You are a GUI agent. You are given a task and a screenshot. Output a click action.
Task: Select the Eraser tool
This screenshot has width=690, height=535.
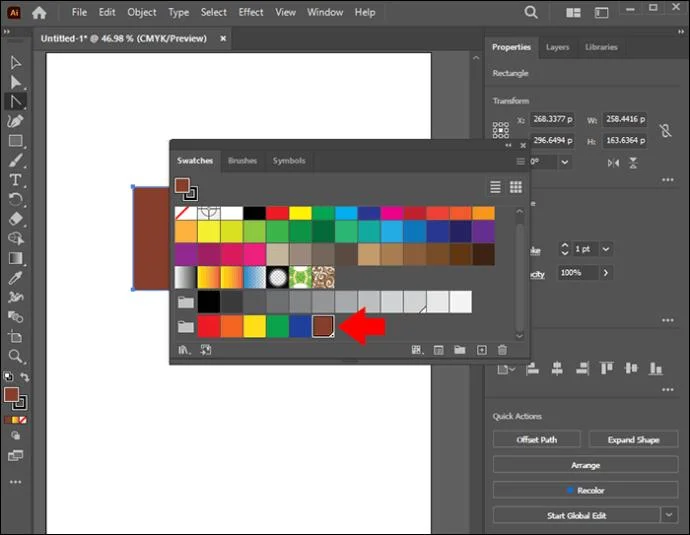pyautogui.click(x=15, y=219)
